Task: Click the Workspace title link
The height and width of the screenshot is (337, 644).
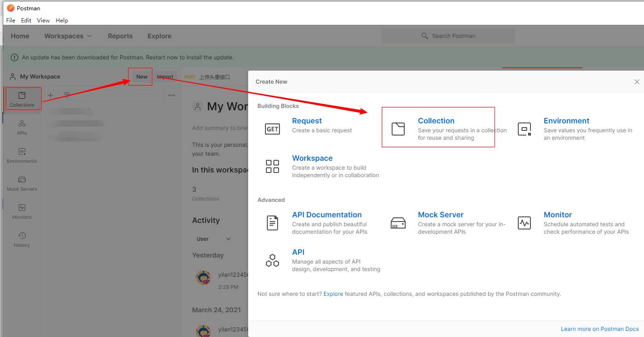Action: coord(312,158)
